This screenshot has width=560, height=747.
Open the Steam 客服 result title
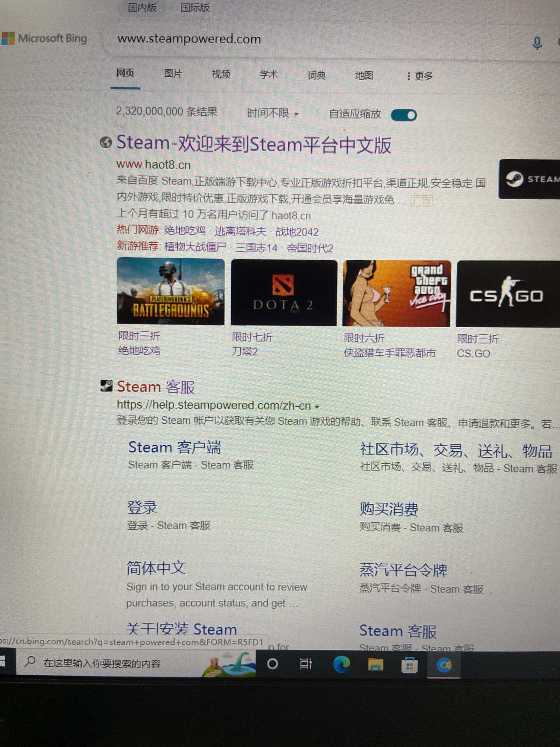(156, 387)
